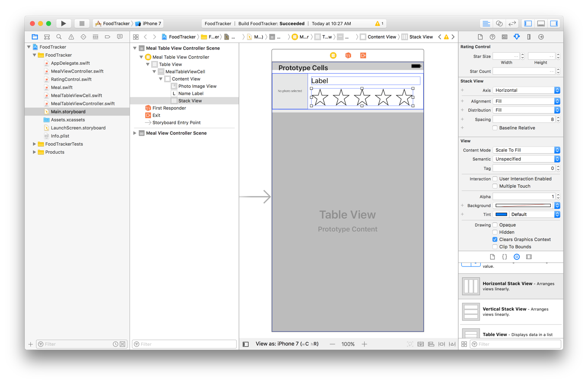Enable the Hidden checkbox

coord(495,232)
